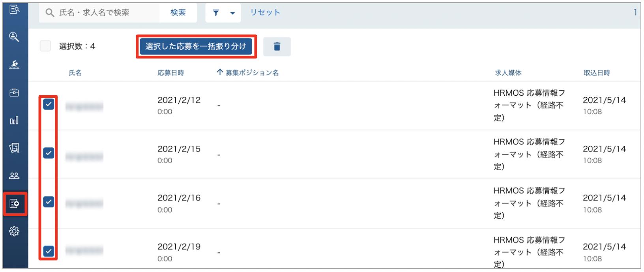Open the application import sidebar icon
This screenshot has height=272, width=644.
[15, 204]
